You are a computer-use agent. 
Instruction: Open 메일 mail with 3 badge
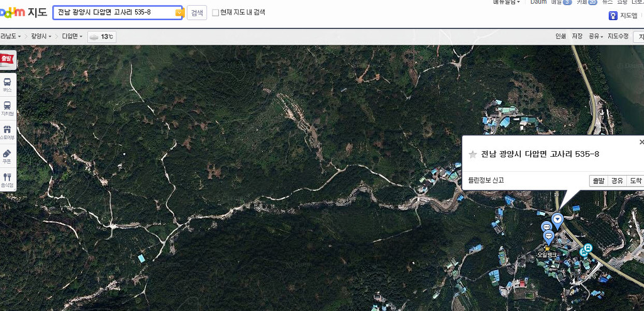point(561,2)
